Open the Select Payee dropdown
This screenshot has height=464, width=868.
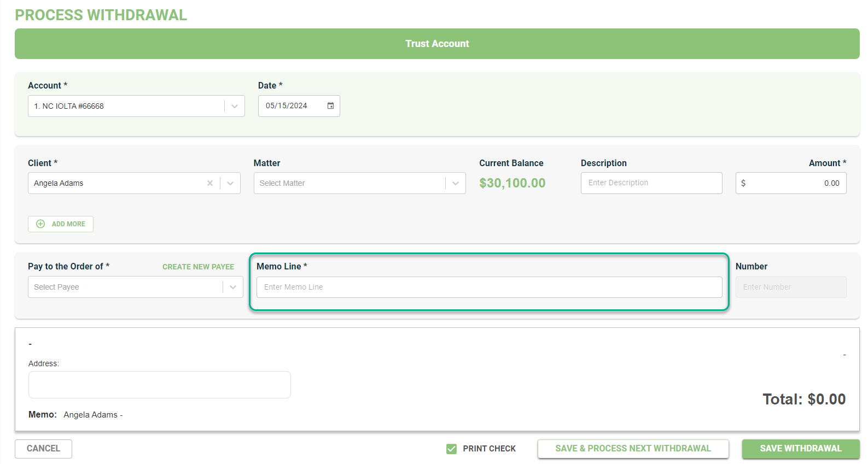point(136,287)
